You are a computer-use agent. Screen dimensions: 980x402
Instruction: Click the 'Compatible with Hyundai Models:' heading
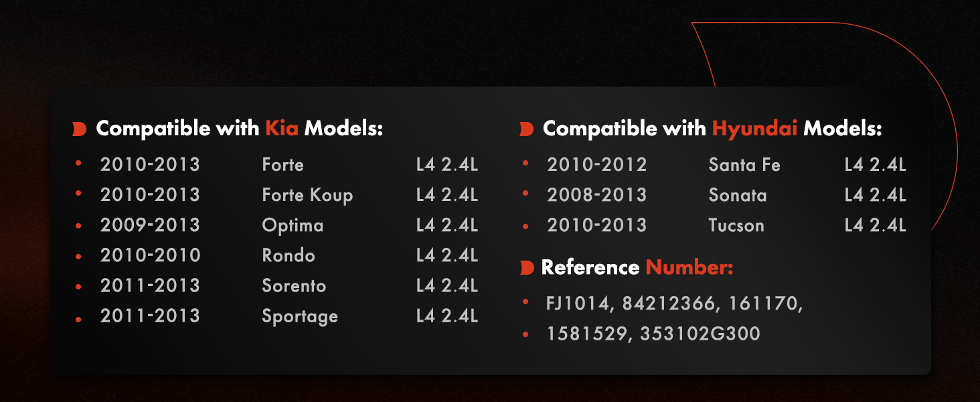(x=712, y=129)
